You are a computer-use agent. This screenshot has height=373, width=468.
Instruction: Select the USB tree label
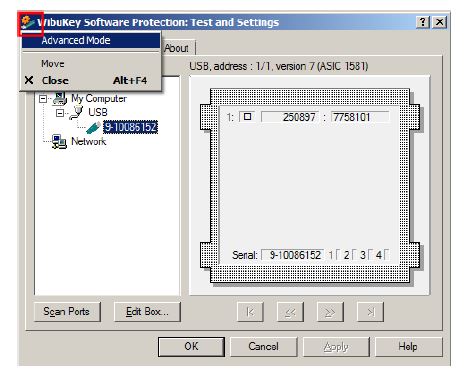click(x=98, y=112)
